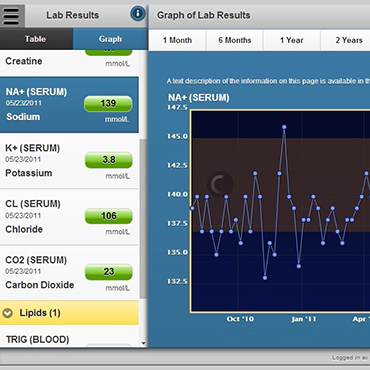Click the Lipids chevron icon
Screen dimensions: 370x370
8,313
